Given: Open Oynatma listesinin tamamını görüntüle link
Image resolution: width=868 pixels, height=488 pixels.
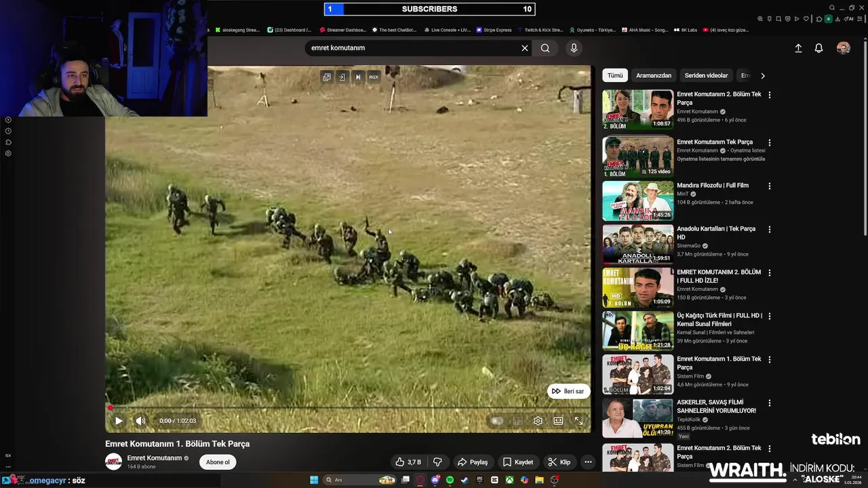Looking at the screenshot, I should click(721, 159).
